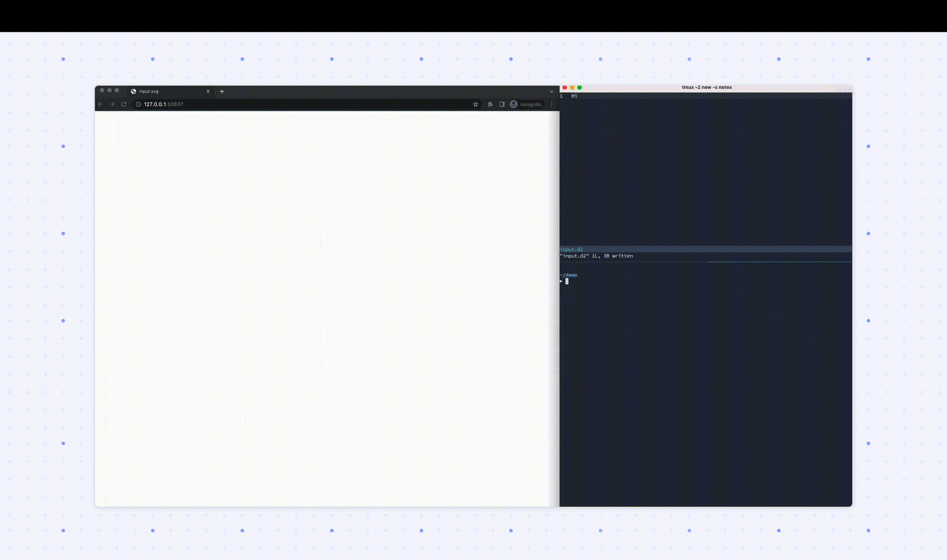The image size is (947, 560).
Task: Click the shell prompt cursor in lower pane
Action: click(567, 281)
